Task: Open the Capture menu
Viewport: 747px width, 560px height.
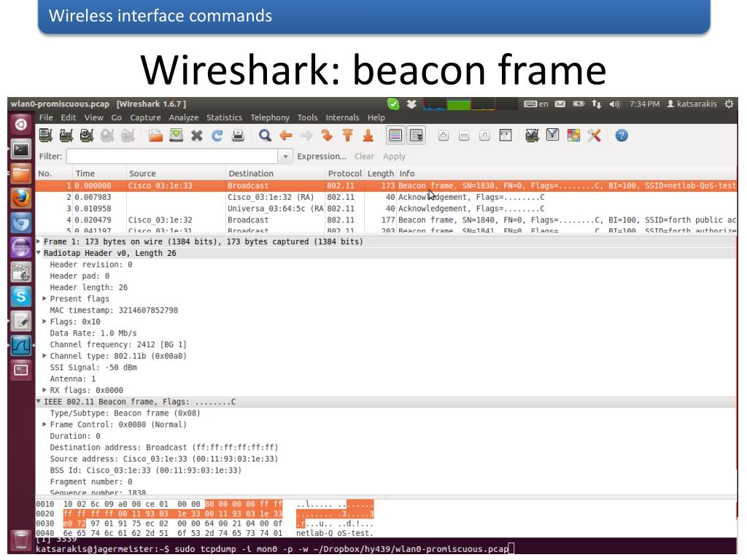Action: tap(145, 117)
